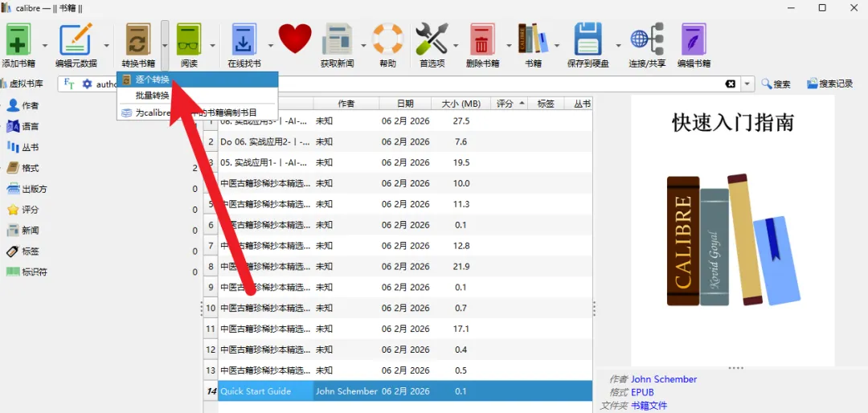Screen dimensions: 868x413
Task: Open Connect/Share (连接/共享) icon
Action: click(x=647, y=39)
